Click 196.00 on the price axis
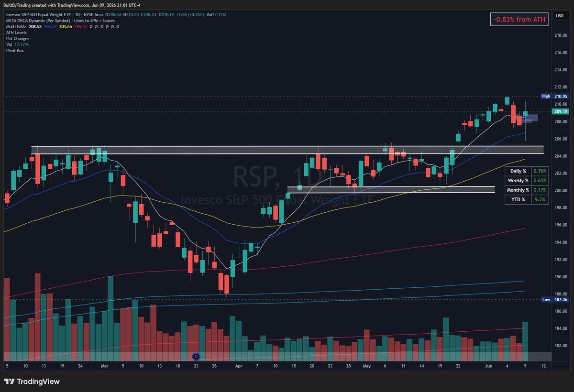Image resolution: width=574 pixels, height=392 pixels. click(x=561, y=225)
